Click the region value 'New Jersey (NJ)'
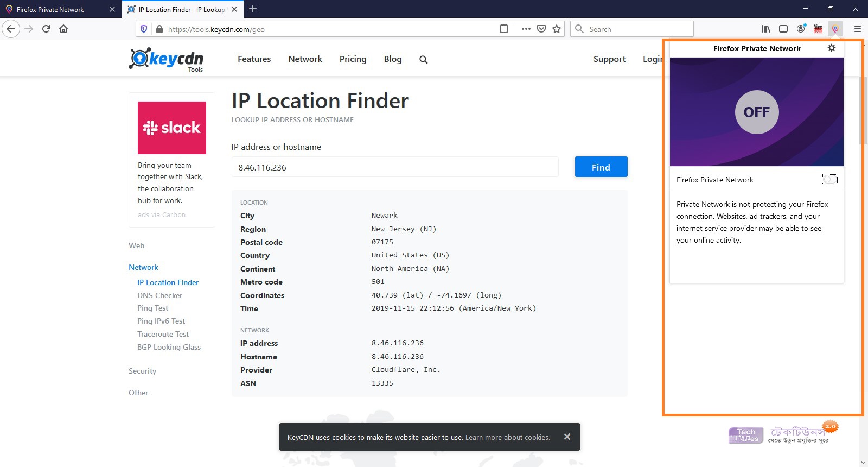This screenshot has width=868, height=467. point(404,229)
